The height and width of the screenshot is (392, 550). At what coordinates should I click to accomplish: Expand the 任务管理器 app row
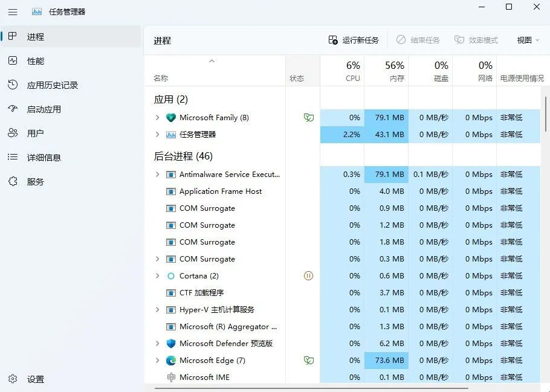(157, 135)
